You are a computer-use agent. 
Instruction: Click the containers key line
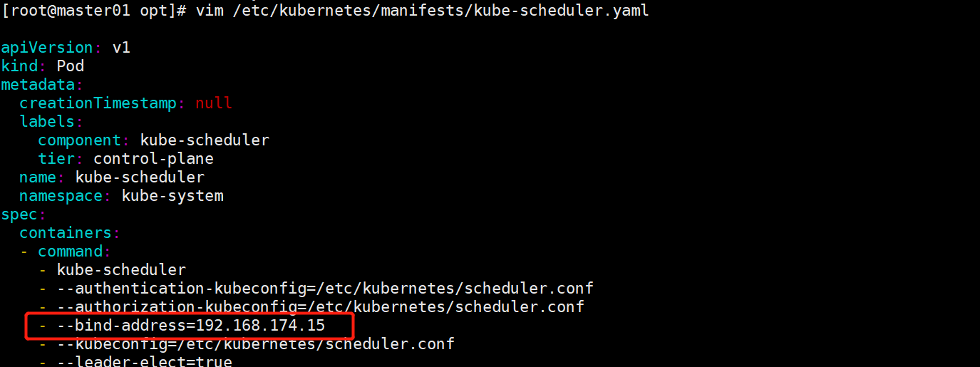pyautogui.click(x=66, y=233)
